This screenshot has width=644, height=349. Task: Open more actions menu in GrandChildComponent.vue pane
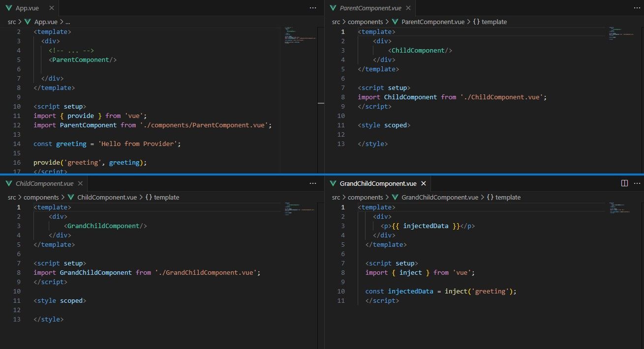tap(637, 183)
